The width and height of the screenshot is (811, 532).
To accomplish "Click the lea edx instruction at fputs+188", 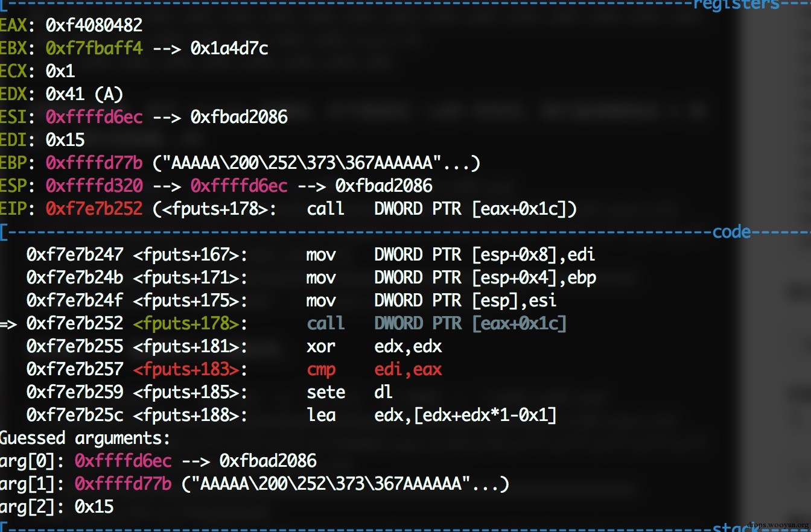I will tap(431, 415).
